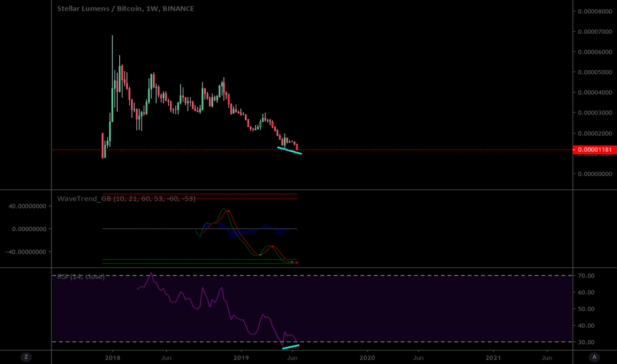Click the 0.00000000 label on the price axis
This screenshot has width=617, height=364.
pos(594,174)
